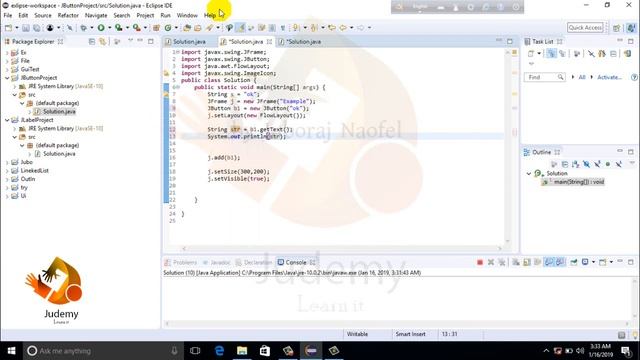This screenshot has height=360, width=640.
Task: Collapse all in Package Explorer toolbar
Action: coord(92,42)
